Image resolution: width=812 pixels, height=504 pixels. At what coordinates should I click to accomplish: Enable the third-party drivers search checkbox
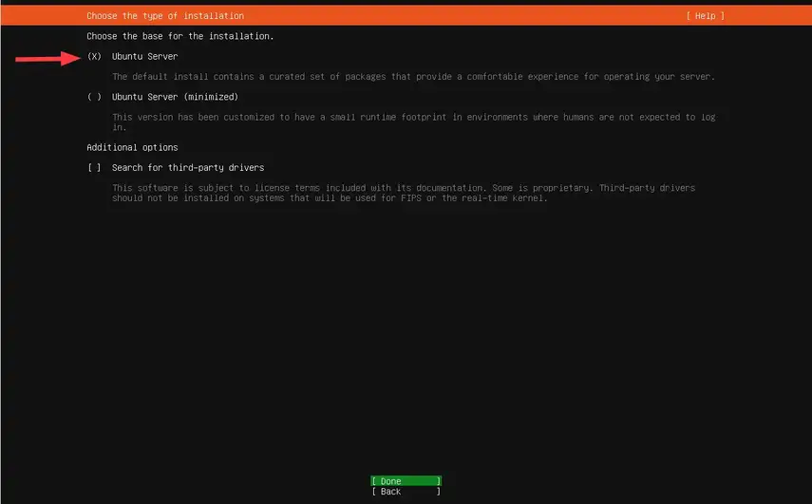tap(94, 168)
